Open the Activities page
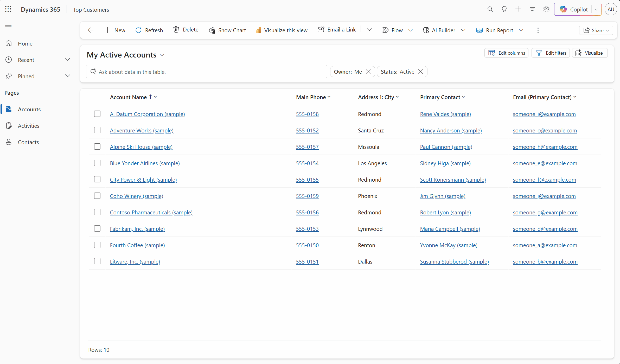 [x=28, y=126]
